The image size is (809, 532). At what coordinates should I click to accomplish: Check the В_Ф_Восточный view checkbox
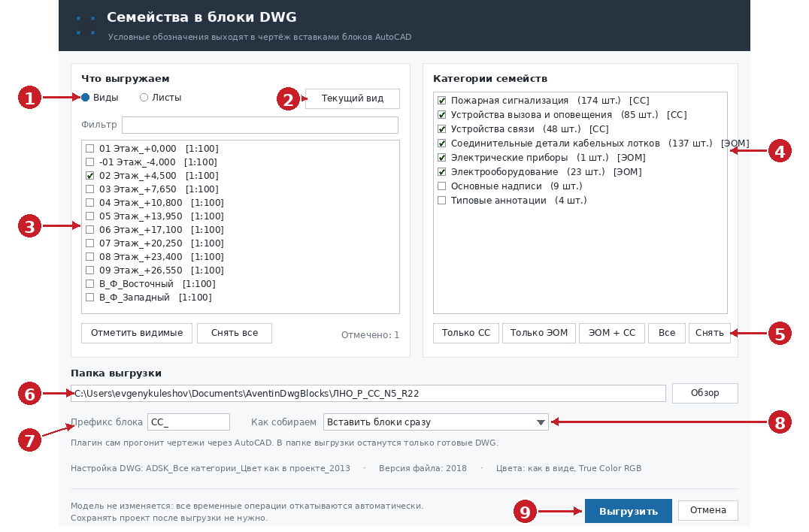[89, 283]
